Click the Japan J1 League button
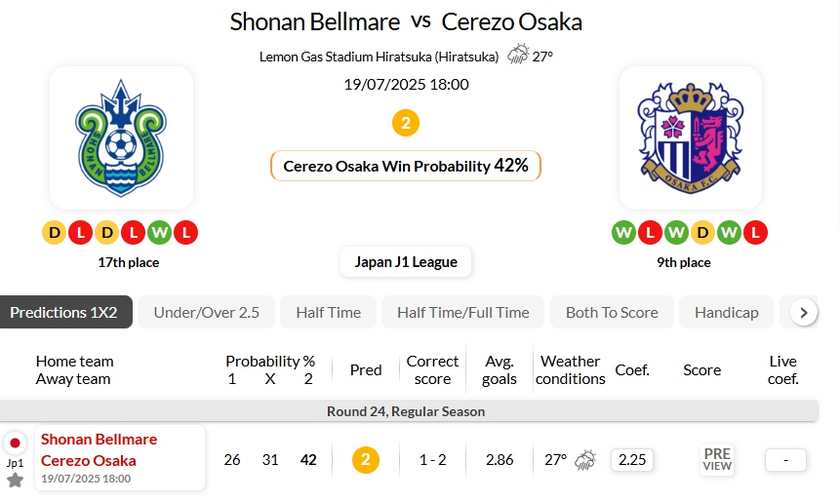840x501 pixels. point(406,262)
